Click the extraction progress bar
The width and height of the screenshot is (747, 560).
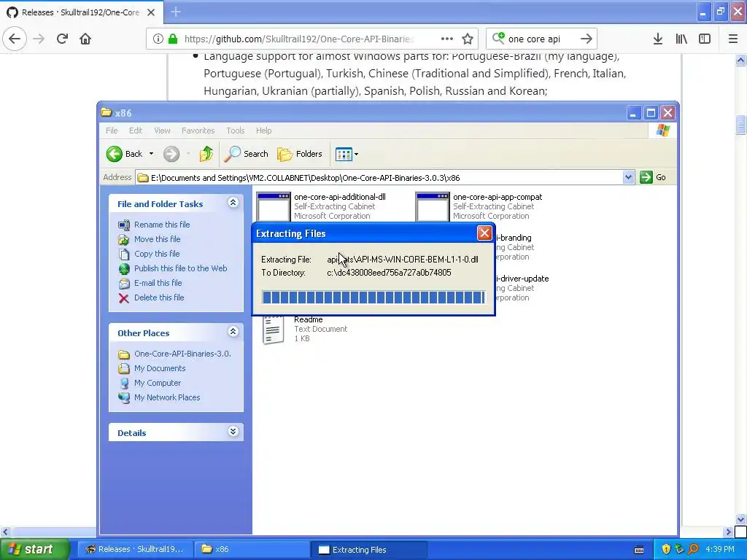pos(373,297)
